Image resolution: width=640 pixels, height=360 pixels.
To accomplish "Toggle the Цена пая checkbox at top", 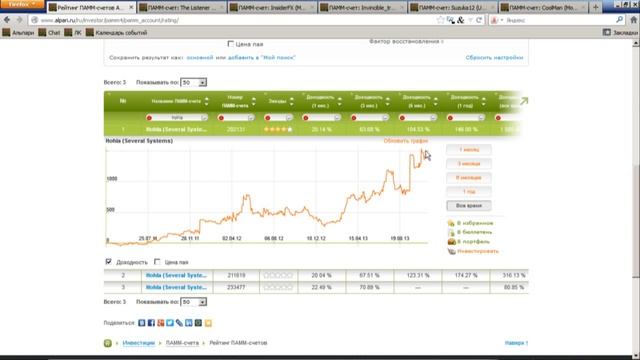I will [231, 44].
